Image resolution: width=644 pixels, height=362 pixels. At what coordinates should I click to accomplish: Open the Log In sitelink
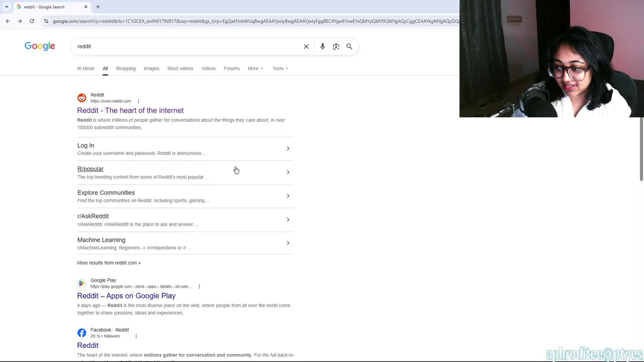[86, 146]
